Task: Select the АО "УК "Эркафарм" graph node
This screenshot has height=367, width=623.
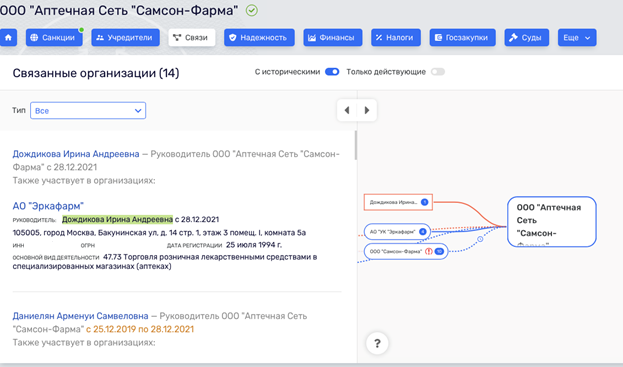Action: click(x=397, y=232)
